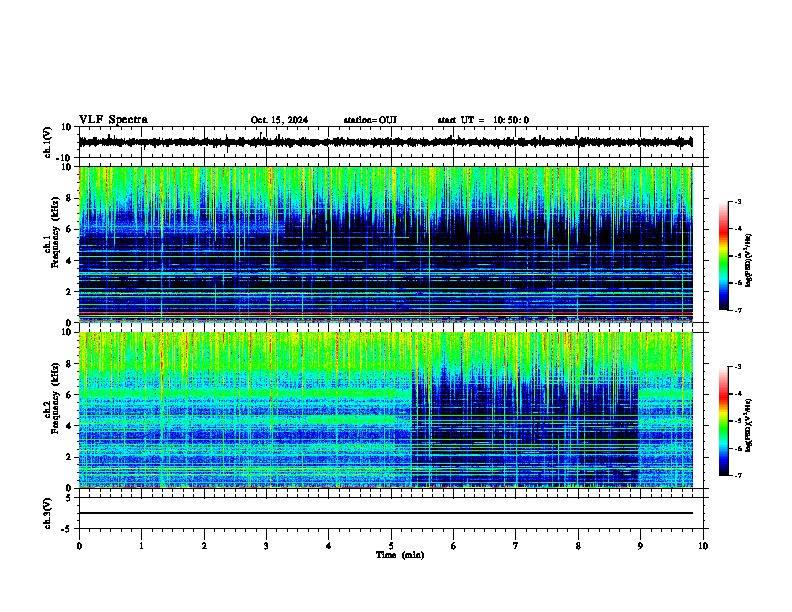Click the time axis tick label "9"
The image size is (792, 612).
point(640,546)
